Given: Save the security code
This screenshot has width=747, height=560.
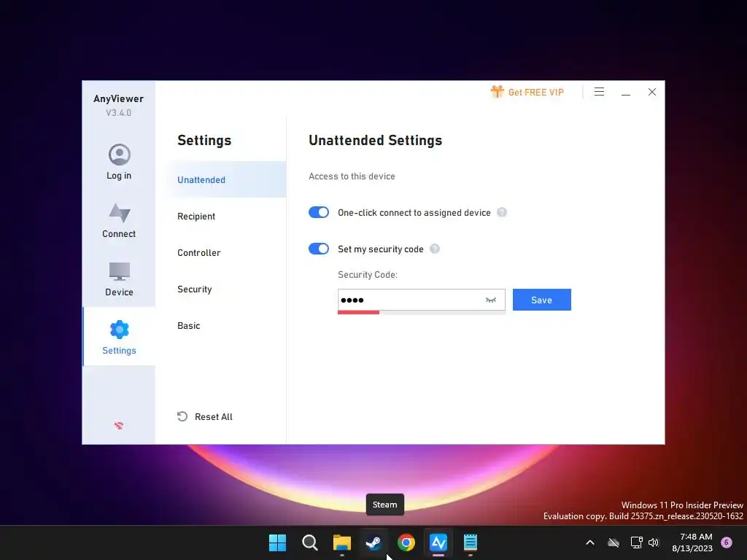Looking at the screenshot, I should tap(542, 300).
